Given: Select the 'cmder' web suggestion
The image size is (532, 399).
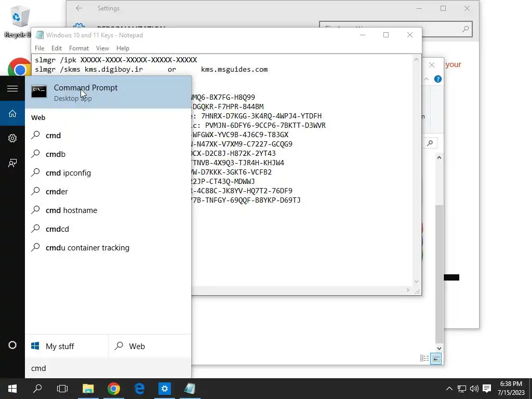Looking at the screenshot, I should (x=108, y=191).
